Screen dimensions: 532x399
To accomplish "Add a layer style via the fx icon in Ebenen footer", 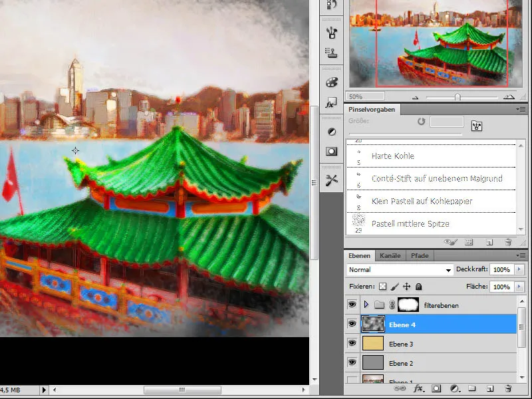I will [x=419, y=388].
